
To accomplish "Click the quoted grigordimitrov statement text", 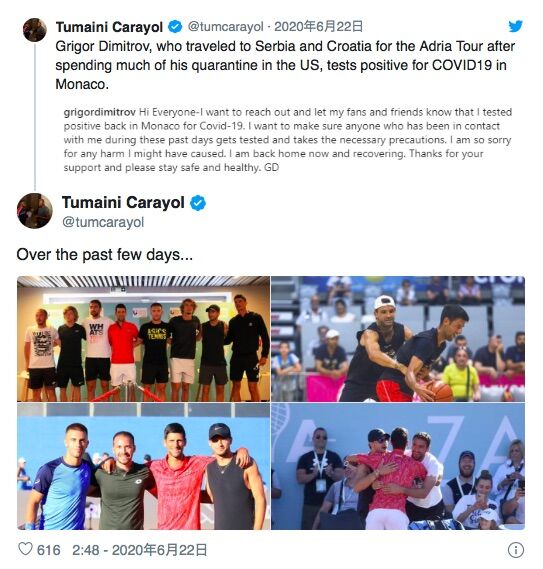I will tap(287, 140).
